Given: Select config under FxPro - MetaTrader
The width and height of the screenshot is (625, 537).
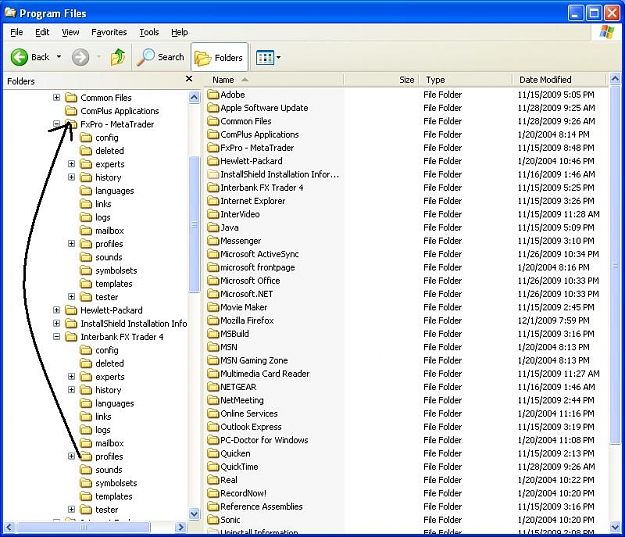Looking at the screenshot, I should 106,138.
